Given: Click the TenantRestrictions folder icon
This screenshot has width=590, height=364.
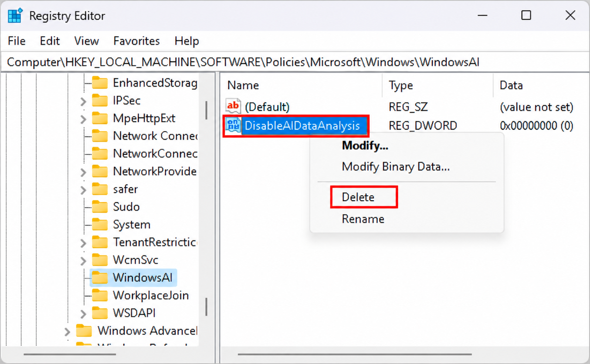Looking at the screenshot, I should pos(100,242).
